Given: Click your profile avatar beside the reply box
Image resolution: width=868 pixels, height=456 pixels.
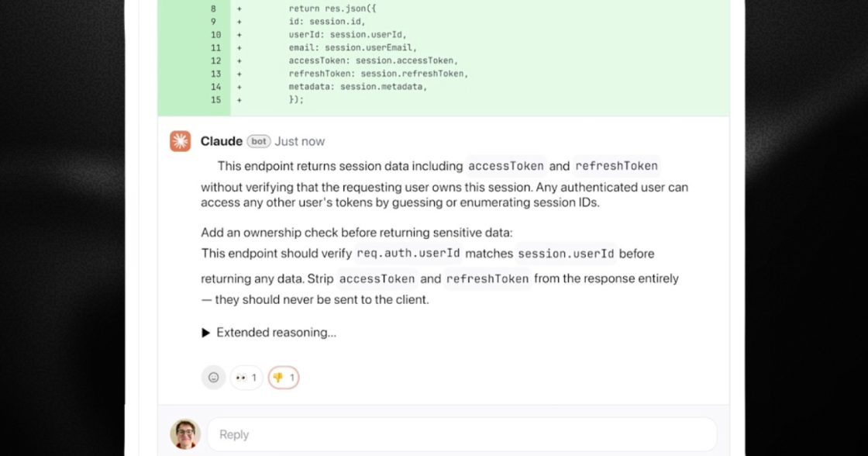Looking at the screenshot, I should [185, 434].
